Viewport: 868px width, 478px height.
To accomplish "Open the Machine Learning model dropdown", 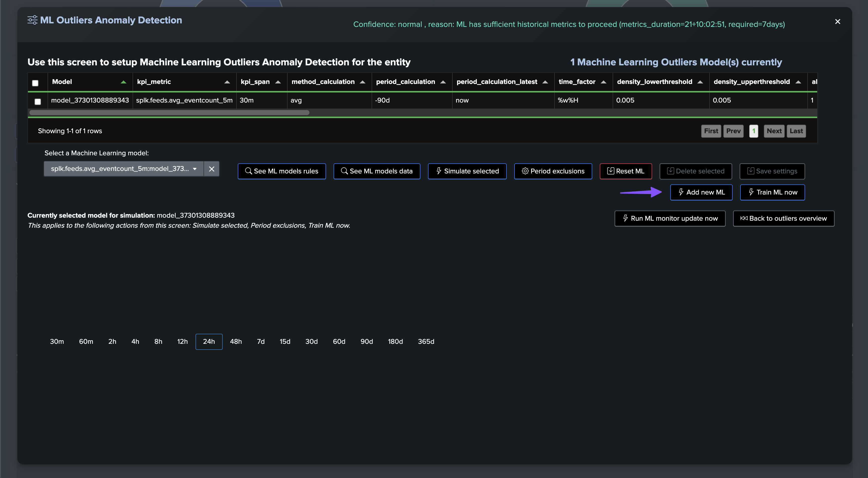I will coord(123,169).
